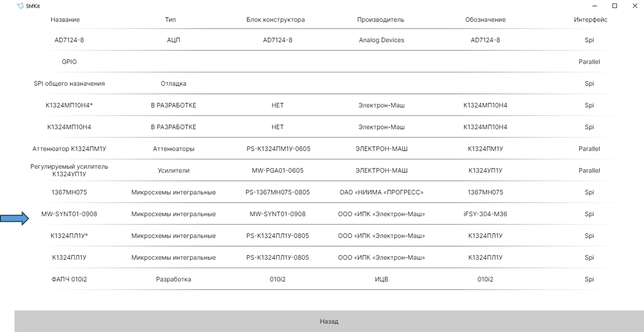Click Parallel in Регулируемый усилитель row
This screenshot has height=332, width=644.
point(589,170)
